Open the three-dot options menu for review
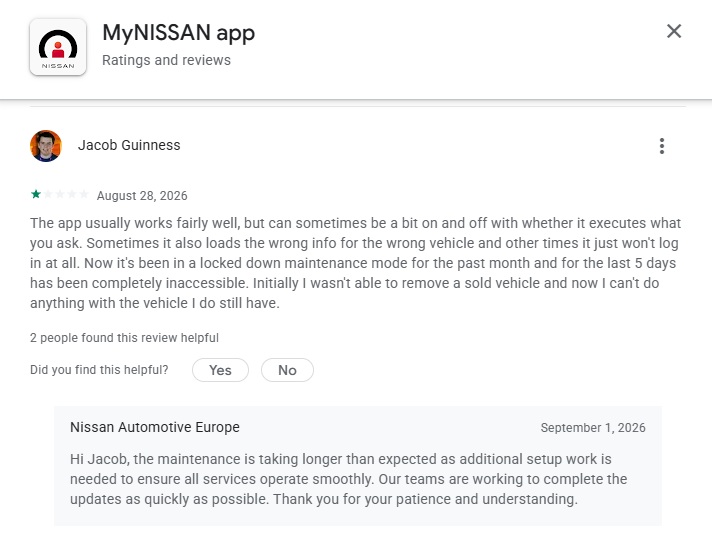 (x=662, y=146)
